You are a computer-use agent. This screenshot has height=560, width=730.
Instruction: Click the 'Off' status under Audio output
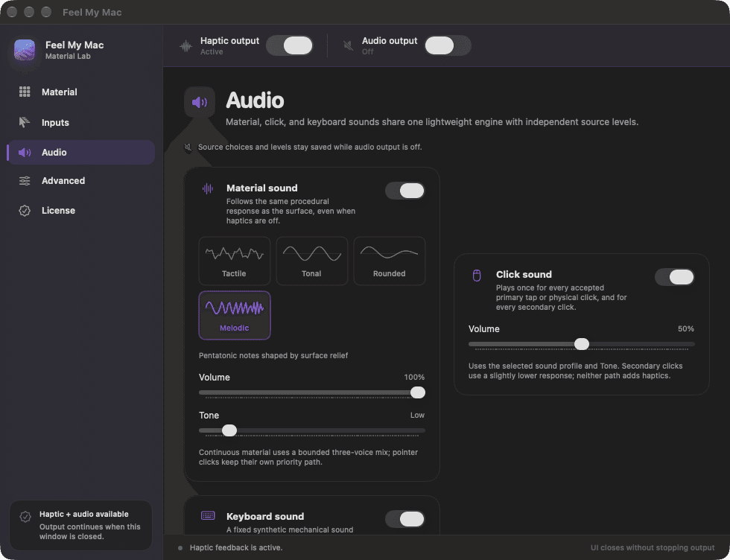[367, 51]
